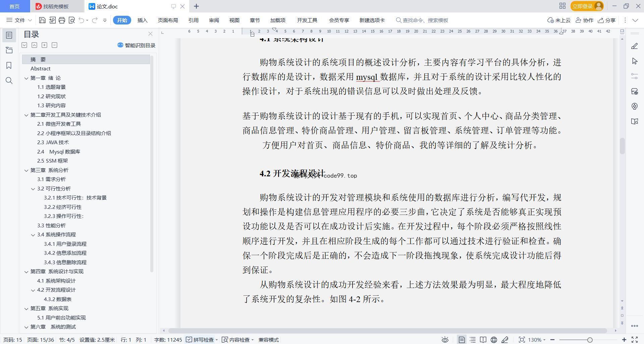
Task: Switch to the 引用 ribbon tab
Action: coord(193,20)
